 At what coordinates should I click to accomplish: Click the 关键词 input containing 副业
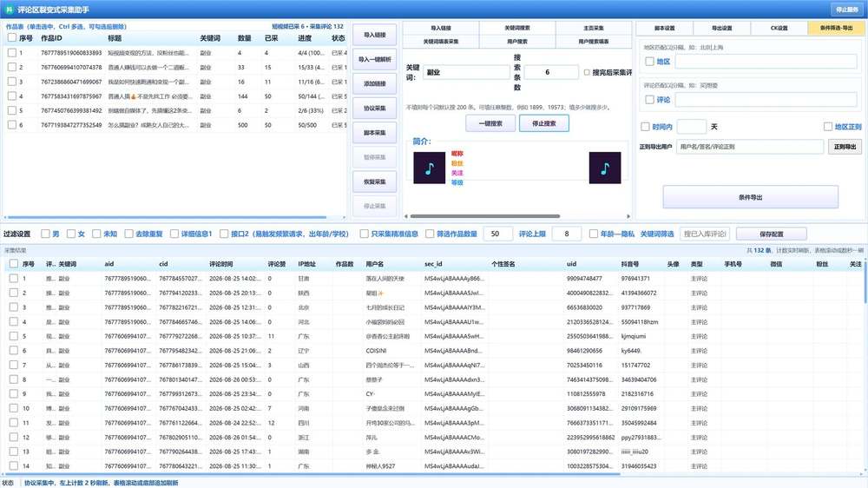pyautogui.click(x=467, y=72)
